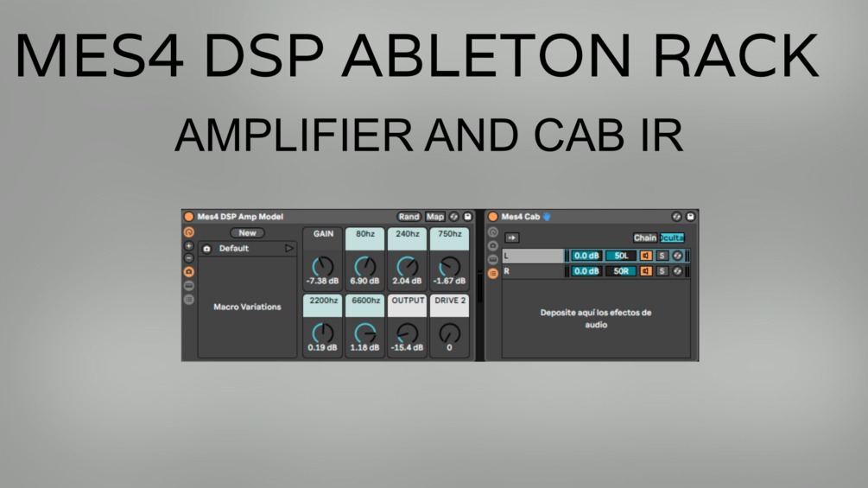Show chain list icon in Amp Model sidebar
The width and height of the screenshot is (868, 488).
click(x=189, y=300)
